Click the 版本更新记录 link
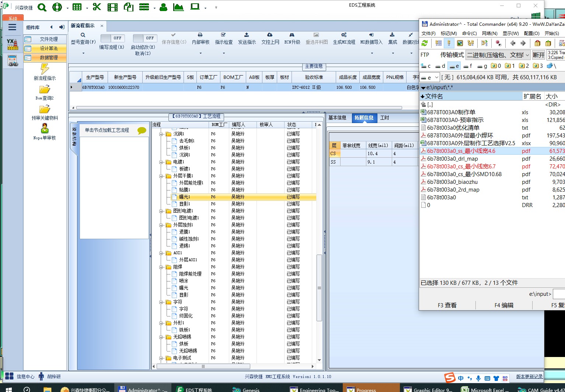Screen dimensions: 565x392 [529, 377]
